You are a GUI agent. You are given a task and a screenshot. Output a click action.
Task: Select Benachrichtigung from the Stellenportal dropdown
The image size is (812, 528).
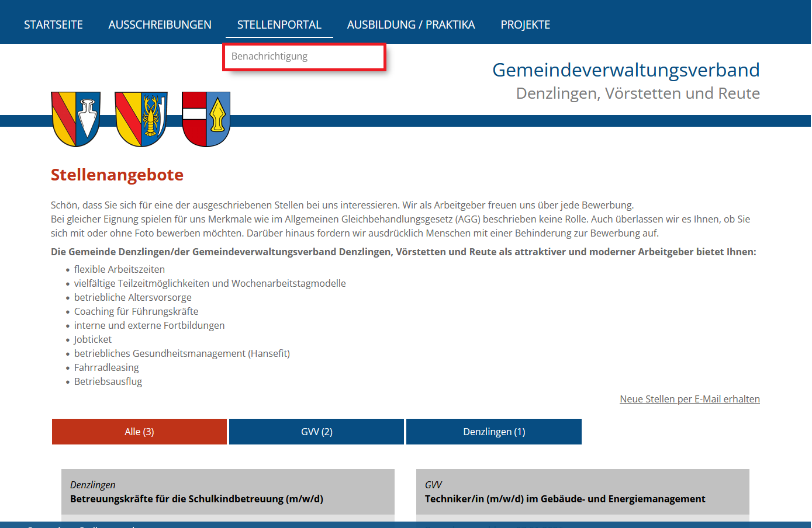coord(269,57)
